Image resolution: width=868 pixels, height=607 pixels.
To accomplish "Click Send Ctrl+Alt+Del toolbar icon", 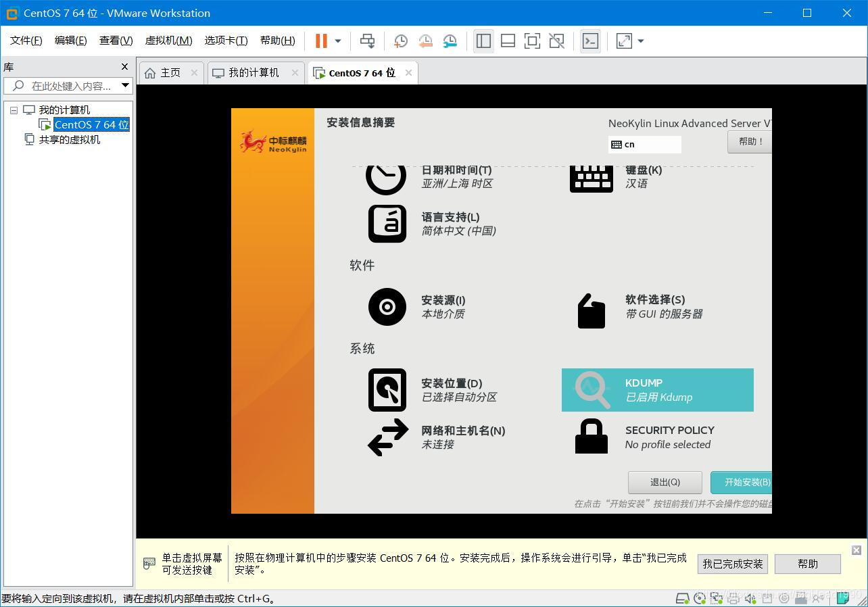I will [x=367, y=41].
